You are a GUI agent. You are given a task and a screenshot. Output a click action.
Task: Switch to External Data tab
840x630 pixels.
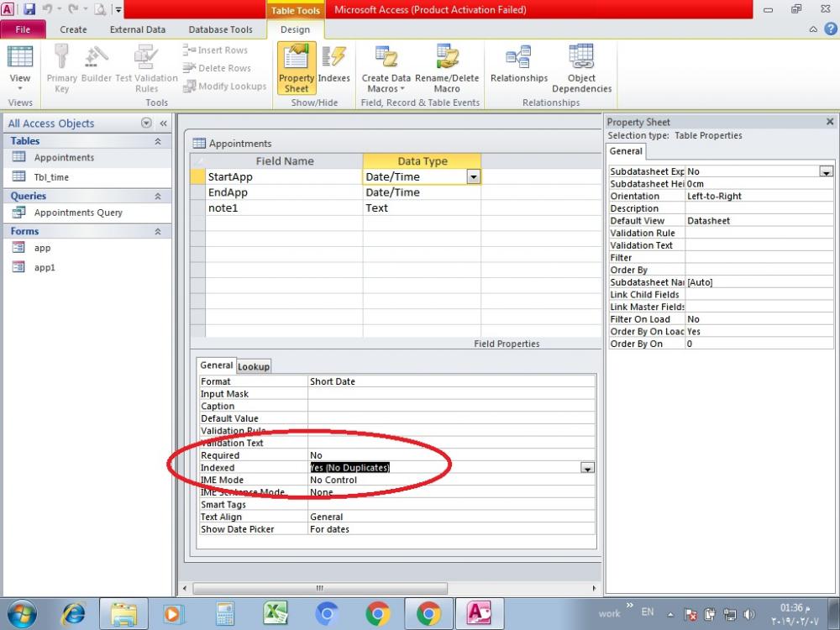(x=138, y=29)
